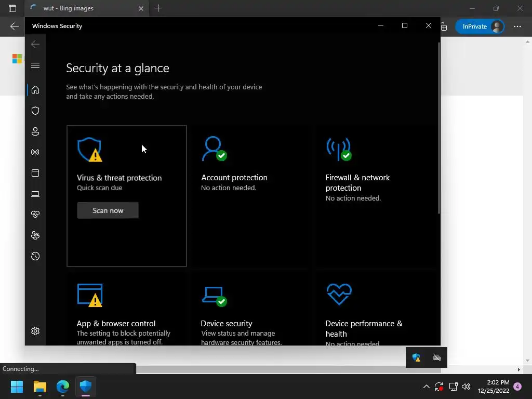Expand the hamburger navigation menu
532x399 pixels.
coord(35,65)
